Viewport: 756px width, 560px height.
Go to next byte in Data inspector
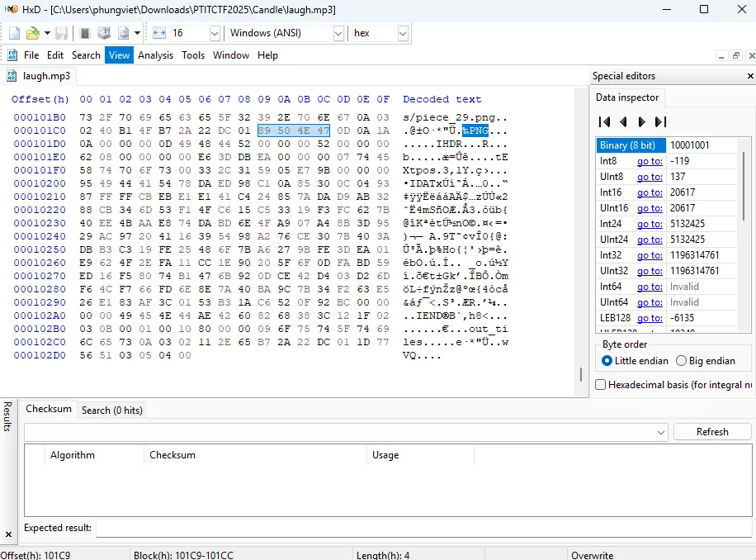coord(642,121)
